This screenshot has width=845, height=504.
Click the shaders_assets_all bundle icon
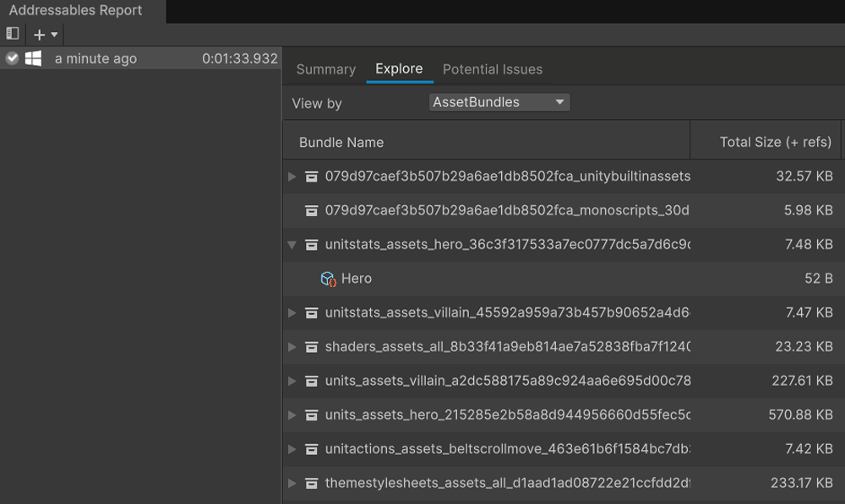click(311, 347)
